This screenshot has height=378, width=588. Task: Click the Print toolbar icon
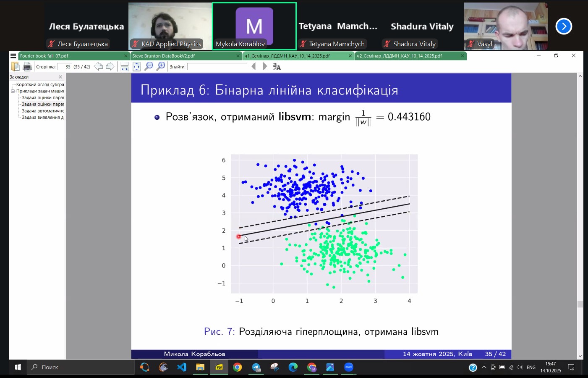[x=27, y=66]
